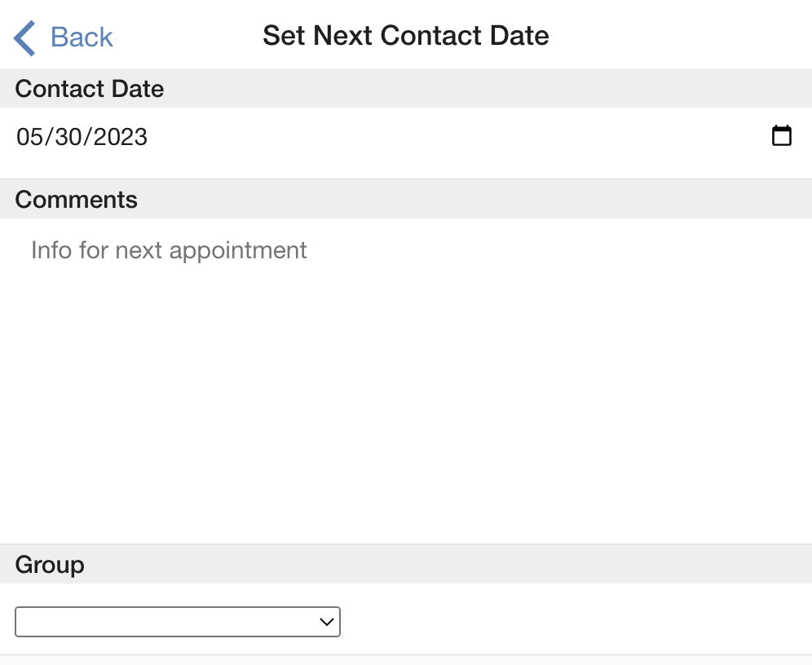Click the Group dropdown chevron arrow

326,622
